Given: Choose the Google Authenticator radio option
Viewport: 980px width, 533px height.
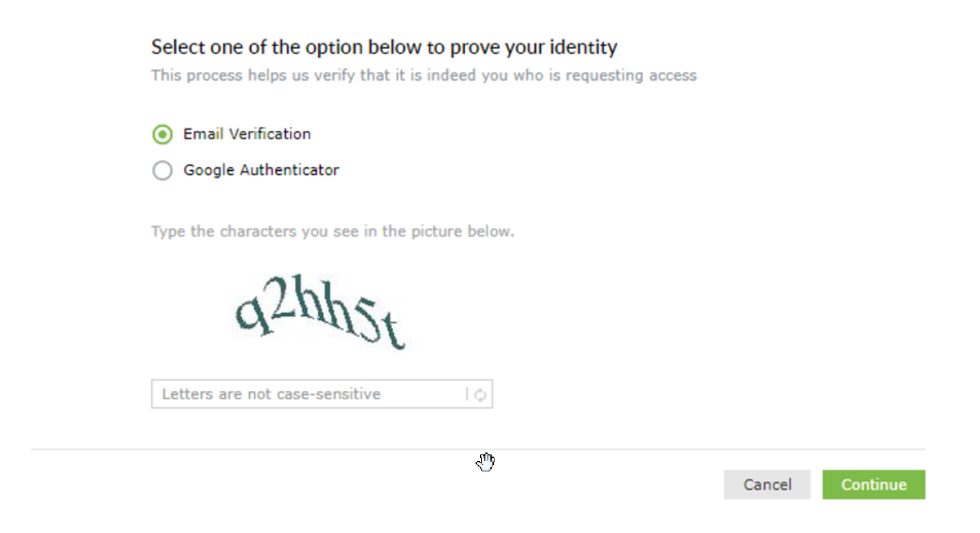Looking at the screenshot, I should pos(163,170).
